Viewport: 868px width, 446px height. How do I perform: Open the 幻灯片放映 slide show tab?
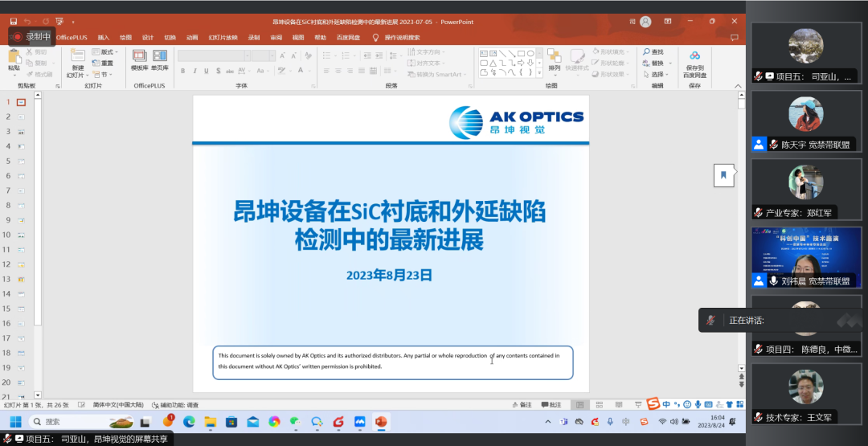click(x=223, y=38)
